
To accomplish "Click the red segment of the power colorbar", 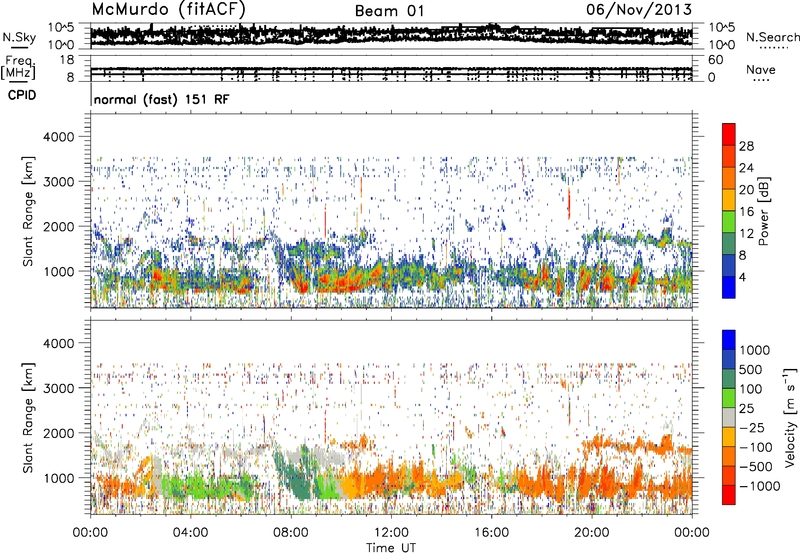I will (x=729, y=134).
